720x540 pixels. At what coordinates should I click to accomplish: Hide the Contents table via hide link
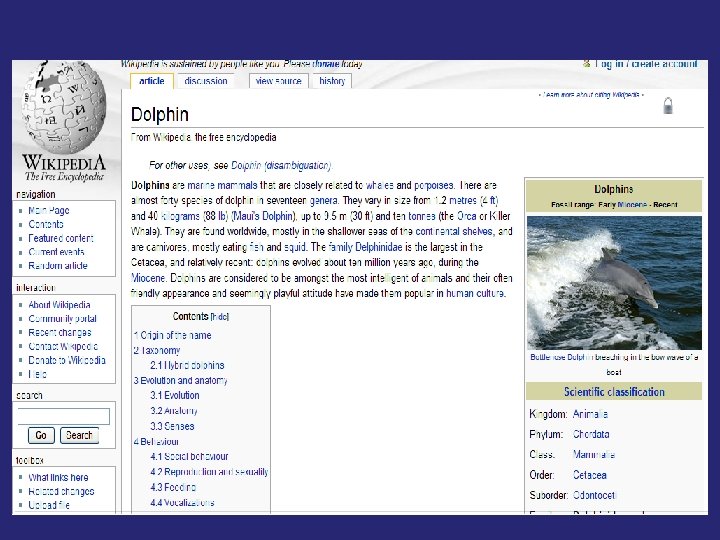coord(219,317)
